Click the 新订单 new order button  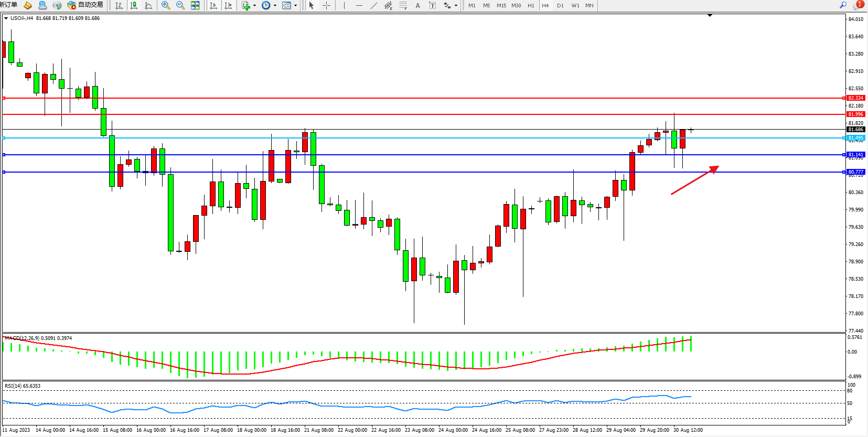coord(8,5)
